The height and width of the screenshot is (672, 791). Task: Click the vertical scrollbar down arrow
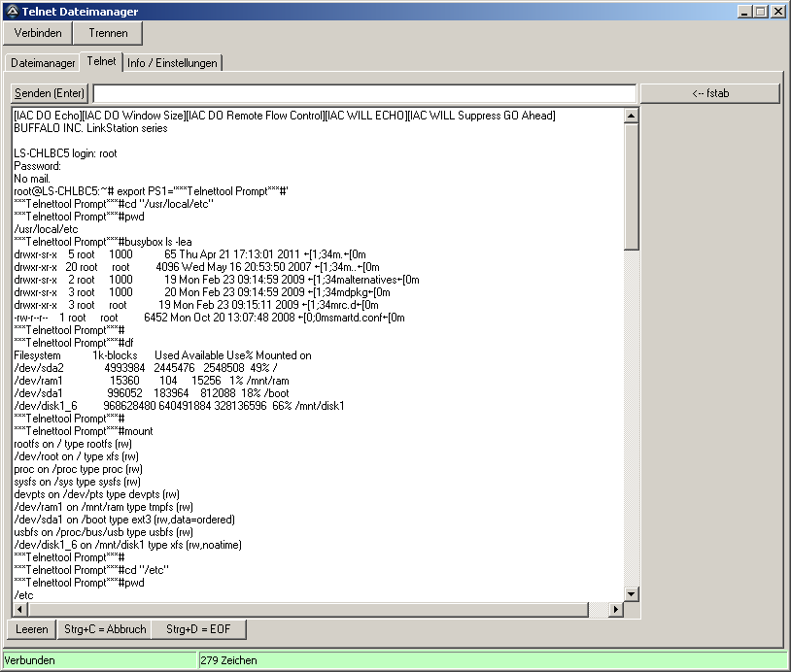pyautogui.click(x=631, y=594)
